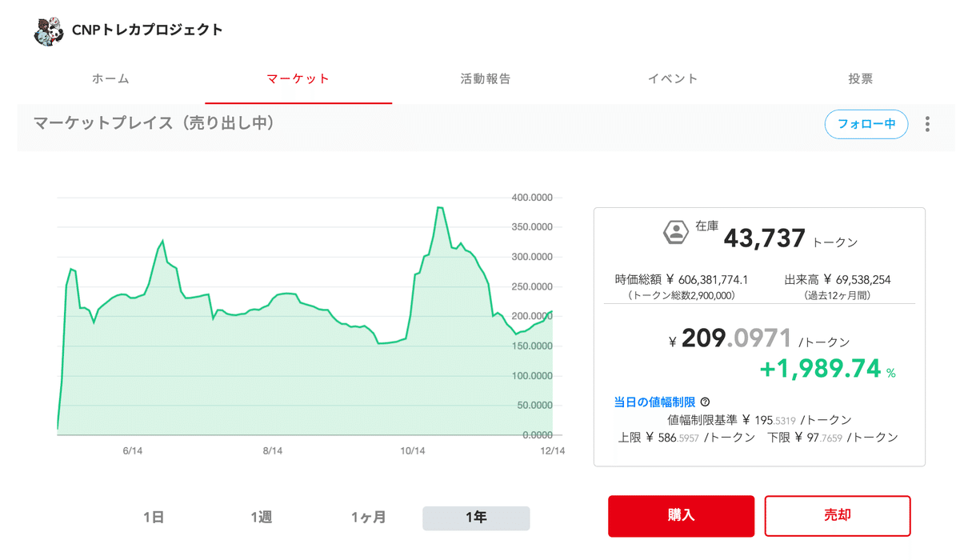The width and height of the screenshot is (960, 560).
Task: Open the price limit help question icon
Action: click(705, 402)
